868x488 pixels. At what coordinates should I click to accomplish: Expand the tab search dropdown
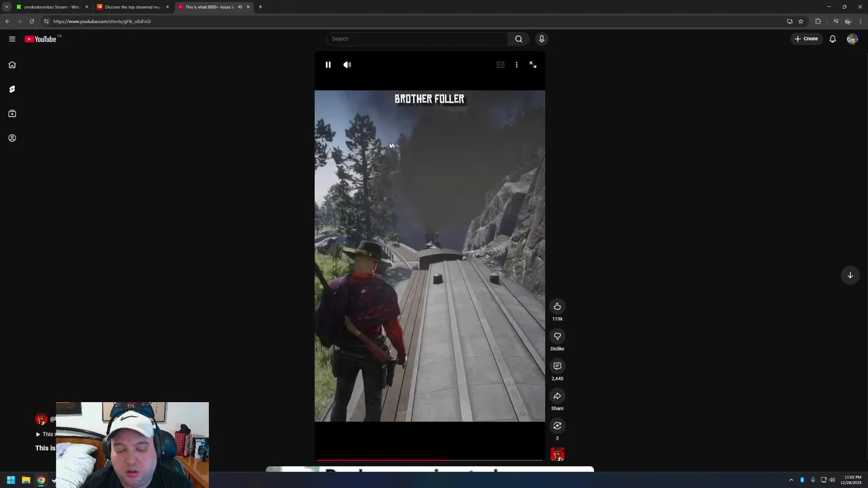click(x=6, y=7)
